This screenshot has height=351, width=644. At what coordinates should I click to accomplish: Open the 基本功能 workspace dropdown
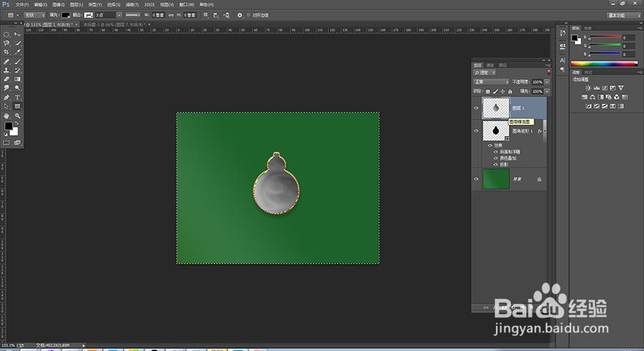point(623,15)
